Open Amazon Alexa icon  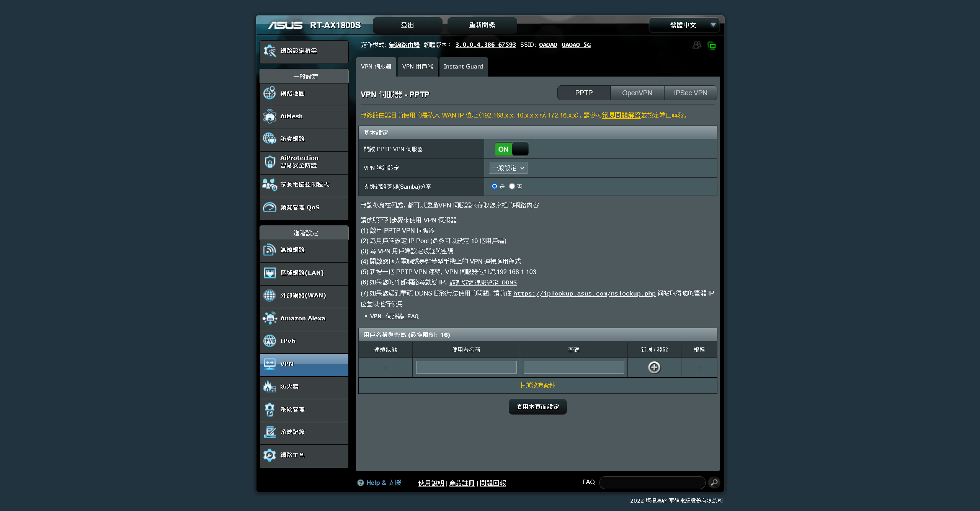tap(269, 318)
